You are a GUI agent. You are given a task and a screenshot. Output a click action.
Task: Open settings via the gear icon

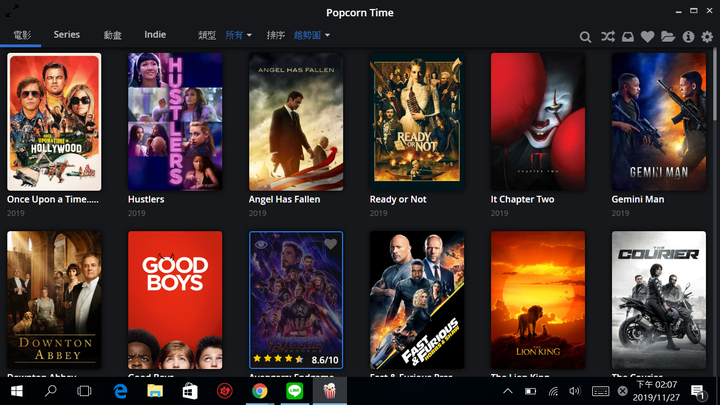click(x=707, y=37)
